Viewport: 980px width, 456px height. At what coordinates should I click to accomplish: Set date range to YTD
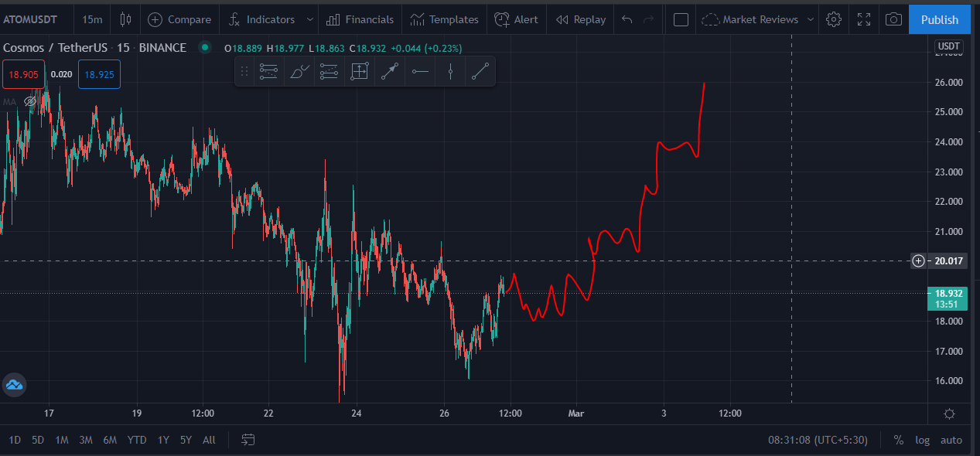pyautogui.click(x=137, y=440)
